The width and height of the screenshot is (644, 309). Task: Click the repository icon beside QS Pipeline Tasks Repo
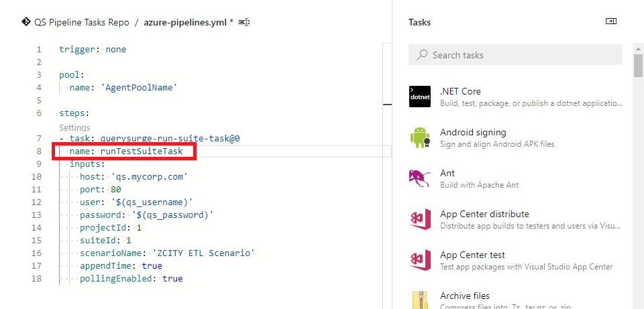(26, 21)
